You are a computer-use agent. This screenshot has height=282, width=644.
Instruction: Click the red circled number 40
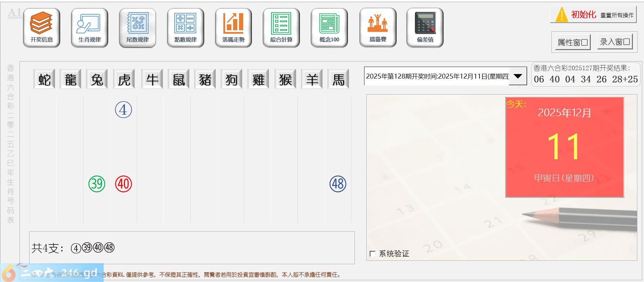coord(124,184)
